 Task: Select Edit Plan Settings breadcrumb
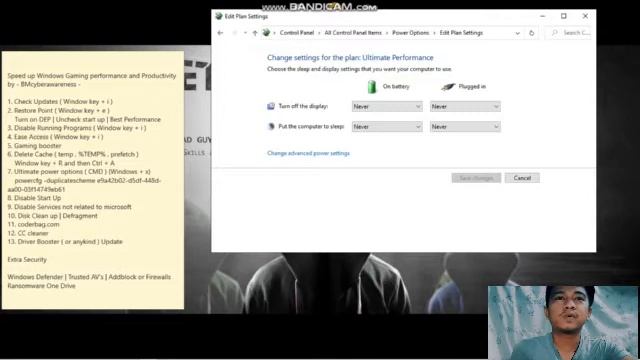coord(461,33)
